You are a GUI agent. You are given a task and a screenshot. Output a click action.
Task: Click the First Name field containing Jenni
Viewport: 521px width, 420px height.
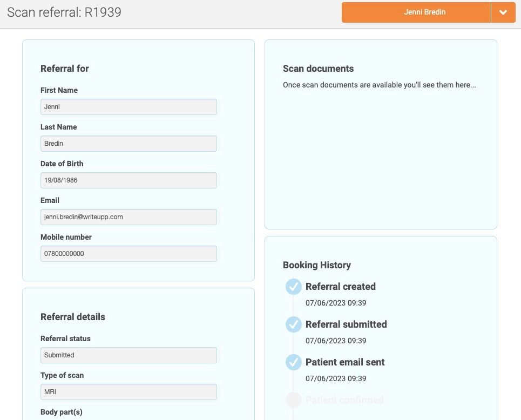[x=128, y=107]
